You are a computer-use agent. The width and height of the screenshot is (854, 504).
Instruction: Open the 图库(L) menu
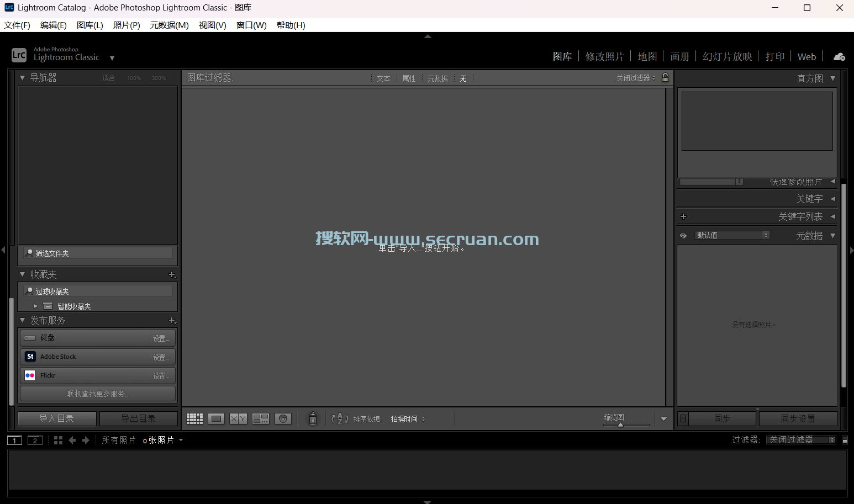point(90,25)
